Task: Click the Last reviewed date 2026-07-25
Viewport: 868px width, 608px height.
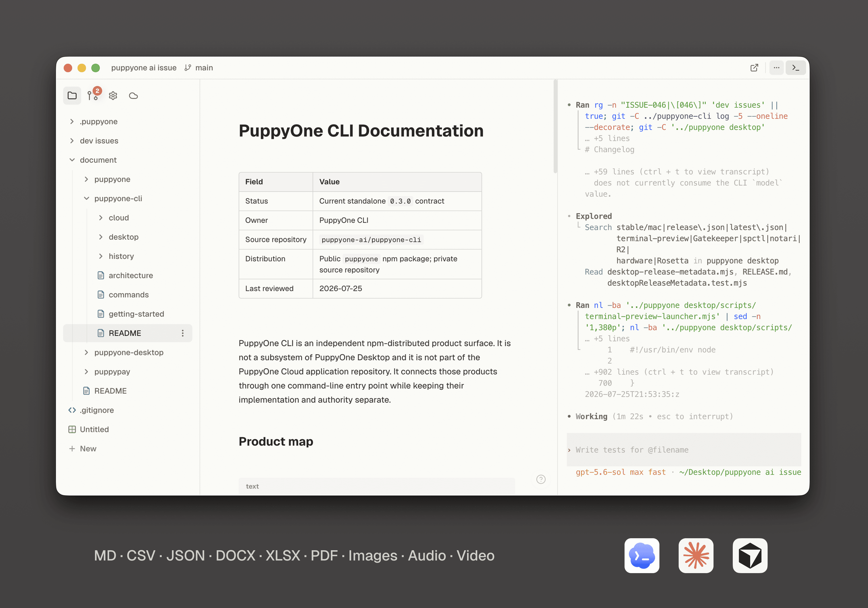Action: [x=340, y=288]
